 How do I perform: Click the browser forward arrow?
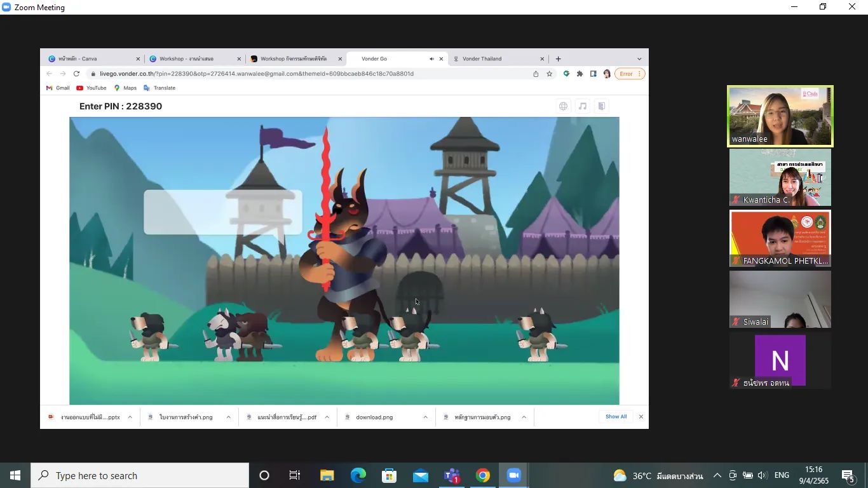tap(63, 74)
